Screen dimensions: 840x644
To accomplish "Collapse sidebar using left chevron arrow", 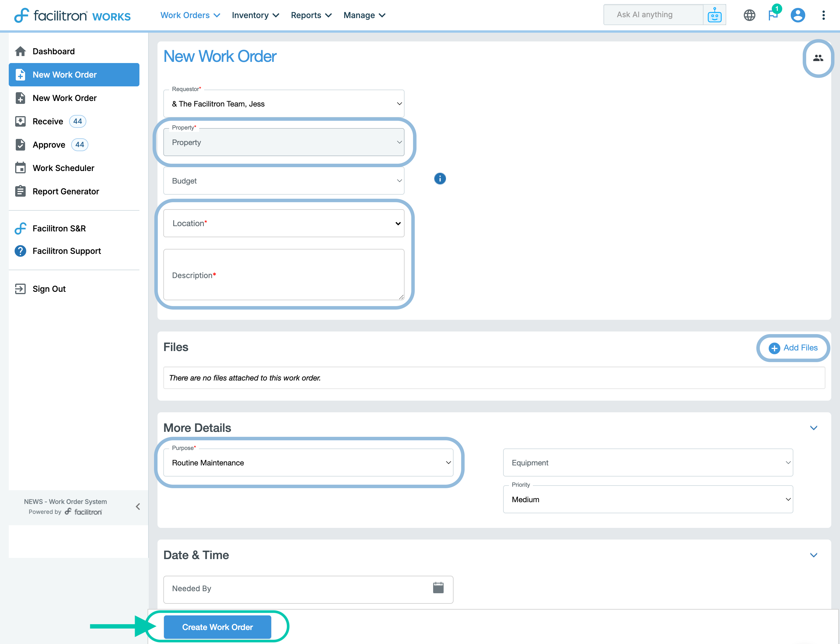I will pos(138,506).
